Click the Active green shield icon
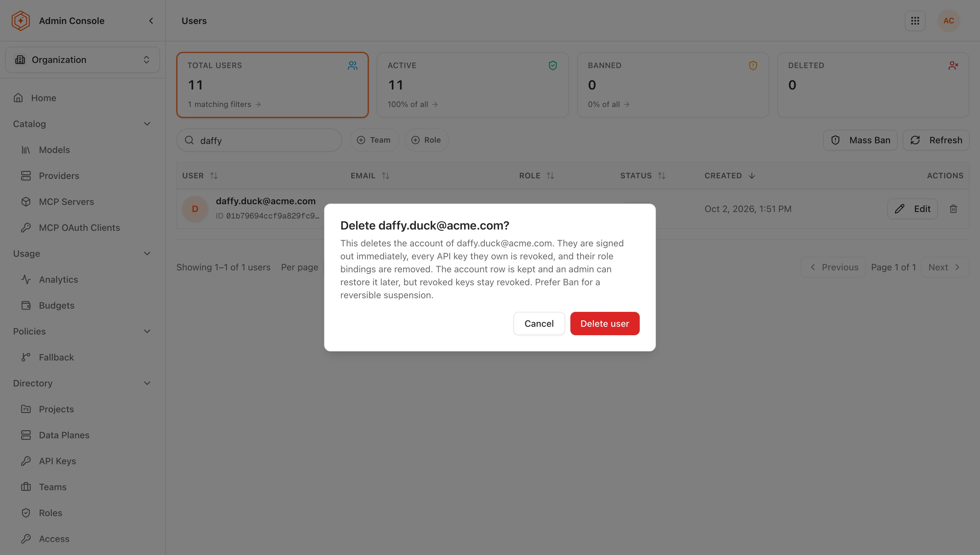Viewport: 980px width, 555px height. tap(553, 65)
